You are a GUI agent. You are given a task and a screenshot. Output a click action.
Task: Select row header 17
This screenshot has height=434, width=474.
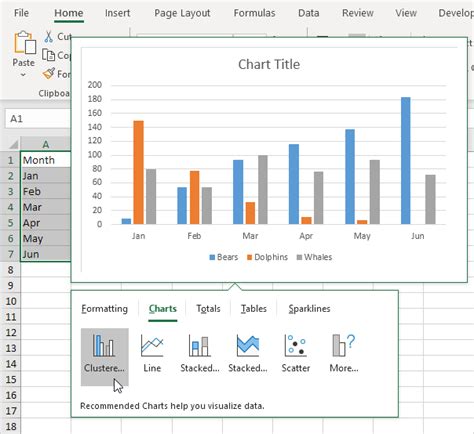click(x=10, y=411)
